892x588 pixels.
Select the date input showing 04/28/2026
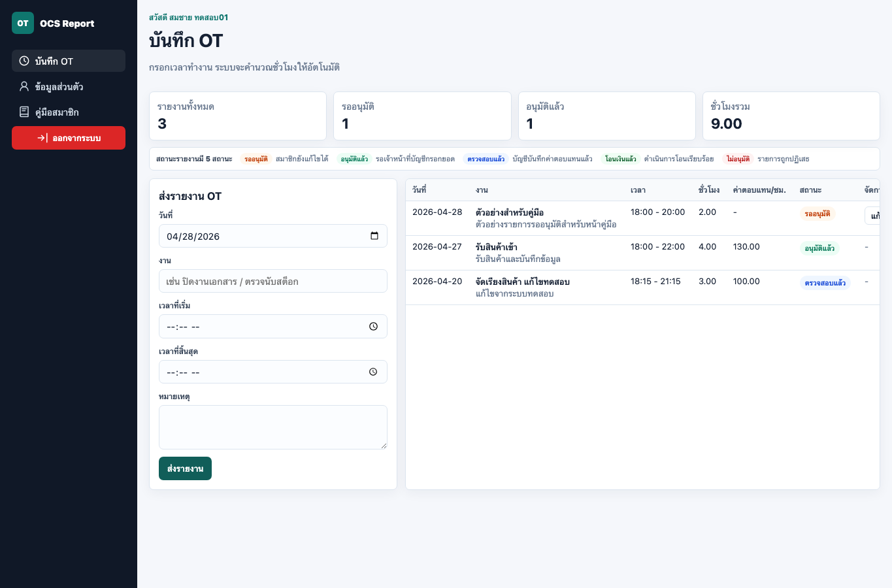coord(273,236)
